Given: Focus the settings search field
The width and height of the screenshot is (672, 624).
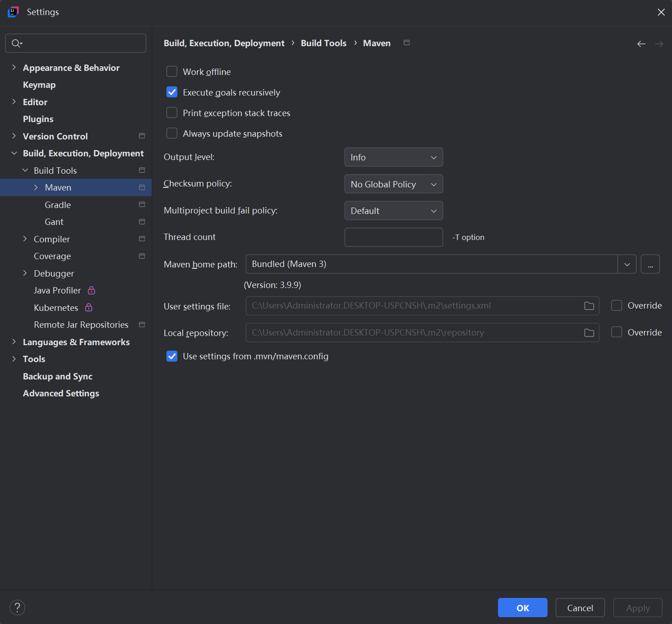Looking at the screenshot, I should 76,43.
